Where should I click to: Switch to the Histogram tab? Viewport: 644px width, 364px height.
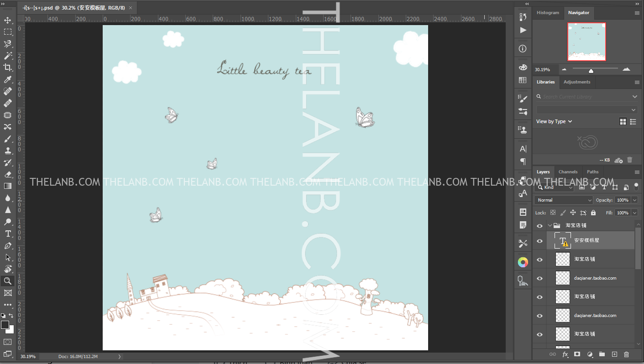pos(548,13)
